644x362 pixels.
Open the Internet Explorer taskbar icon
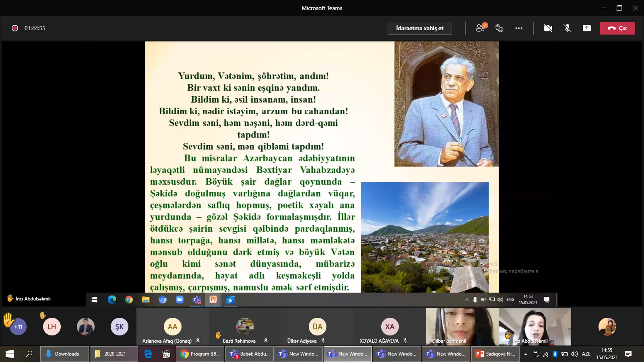pyautogui.click(x=148, y=354)
